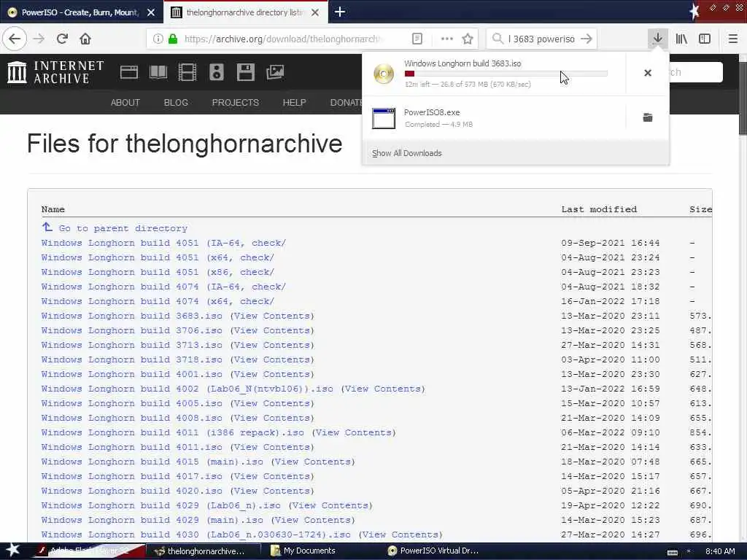Open Internet Archive software floppy icon
This screenshot has width=747, height=560.
tap(245, 72)
